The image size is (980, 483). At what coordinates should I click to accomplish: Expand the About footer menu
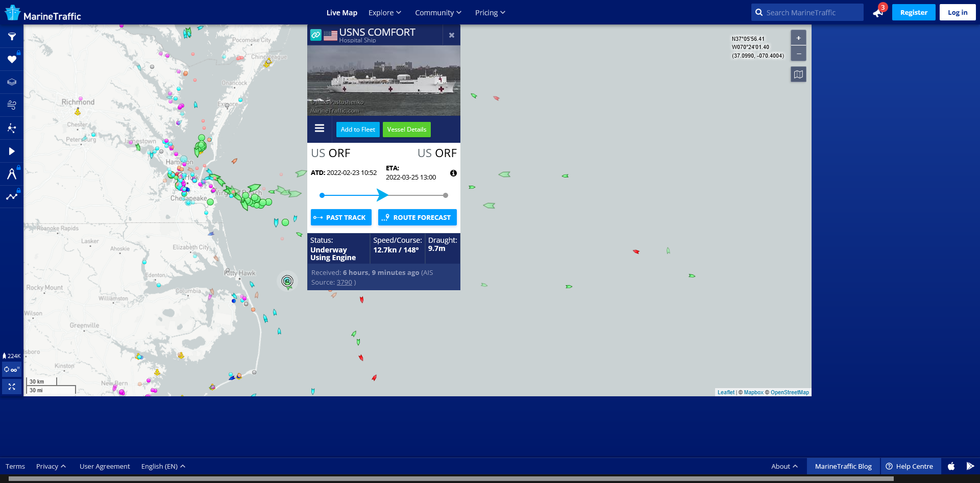[785, 466]
